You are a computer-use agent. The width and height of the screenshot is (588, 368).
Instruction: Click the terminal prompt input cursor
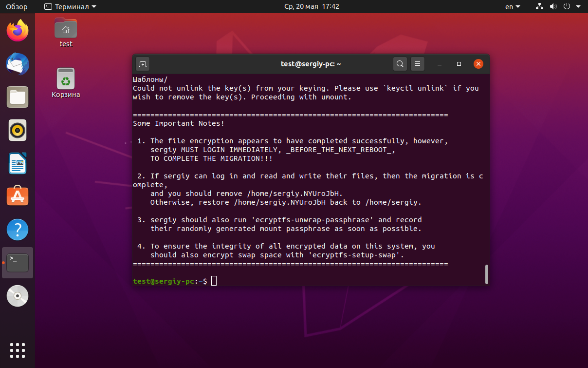point(214,281)
